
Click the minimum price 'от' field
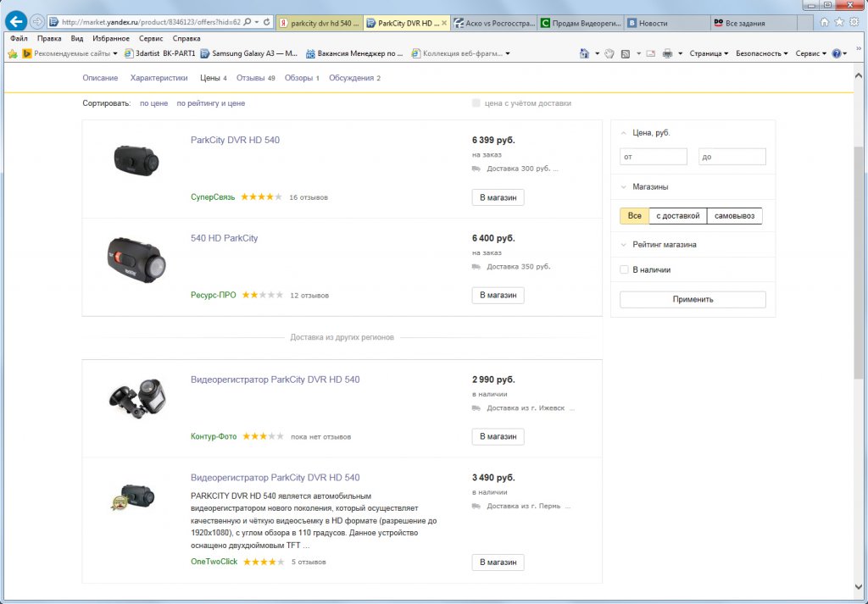pos(654,157)
